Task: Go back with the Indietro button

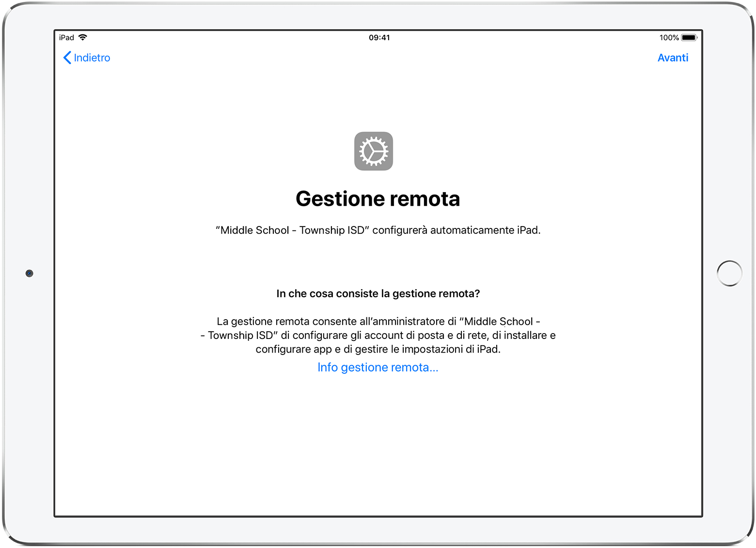Action: pyautogui.click(x=87, y=58)
